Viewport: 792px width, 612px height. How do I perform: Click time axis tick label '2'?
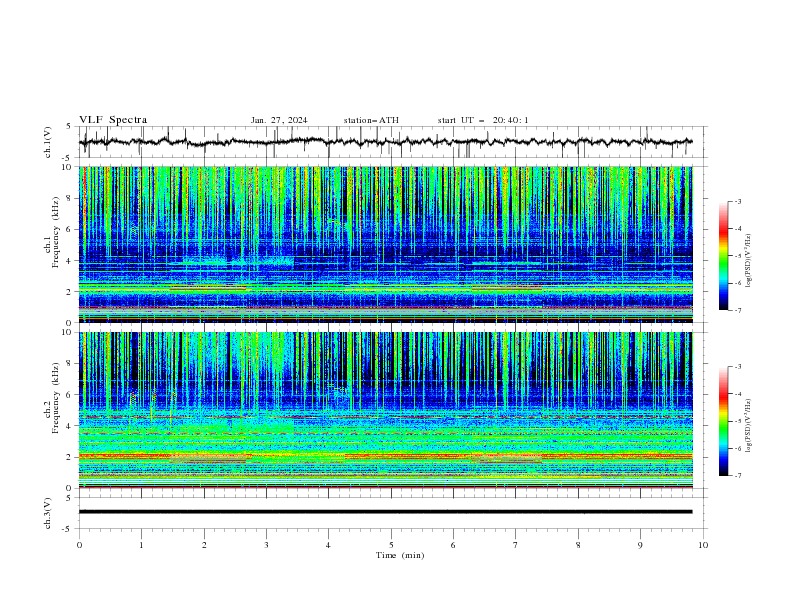204,545
